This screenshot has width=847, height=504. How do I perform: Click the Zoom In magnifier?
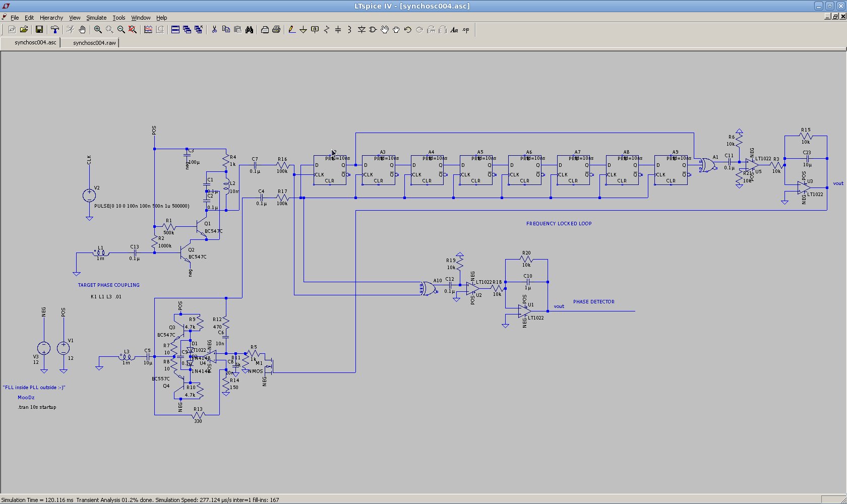[x=98, y=30]
